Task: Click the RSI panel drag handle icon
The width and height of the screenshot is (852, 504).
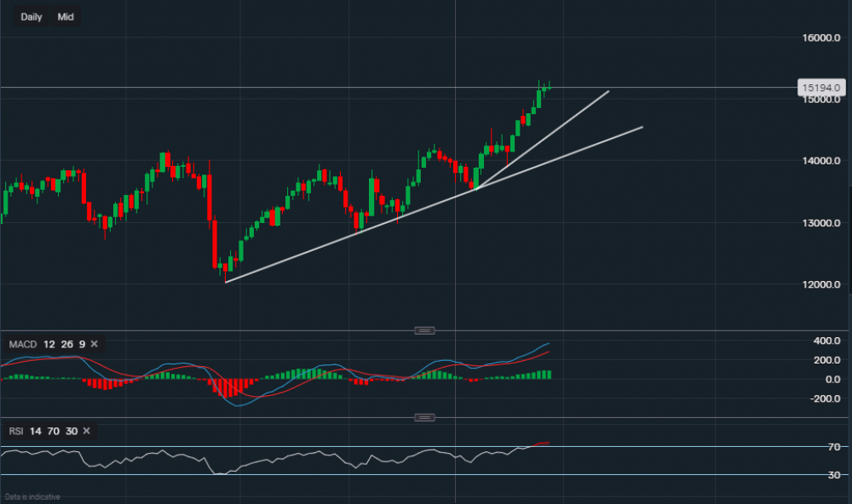Action: [424, 416]
